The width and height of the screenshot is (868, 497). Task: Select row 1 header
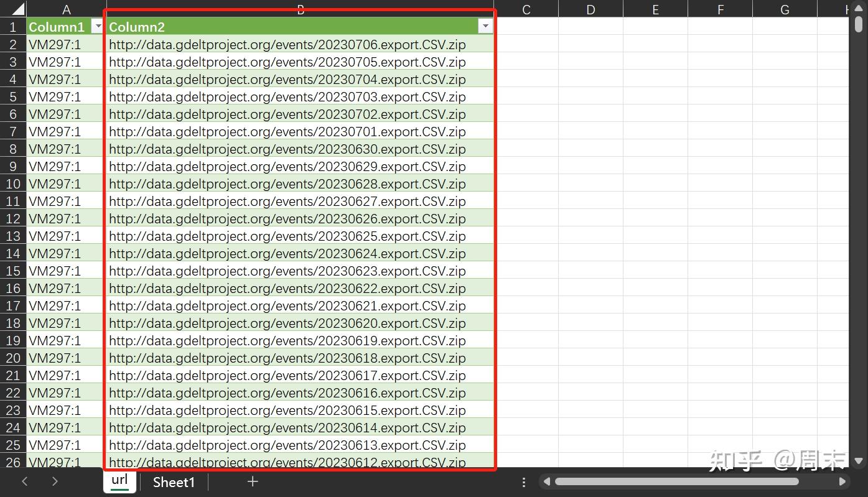[13, 27]
